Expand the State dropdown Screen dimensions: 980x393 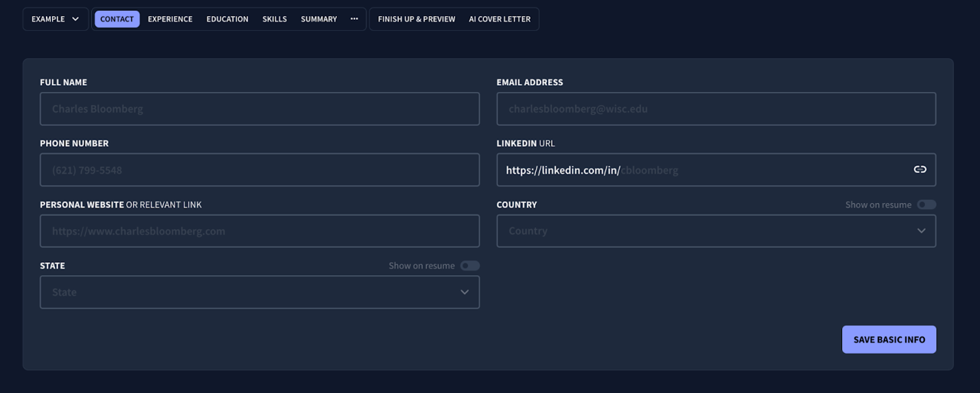pyautogui.click(x=260, y=292)
